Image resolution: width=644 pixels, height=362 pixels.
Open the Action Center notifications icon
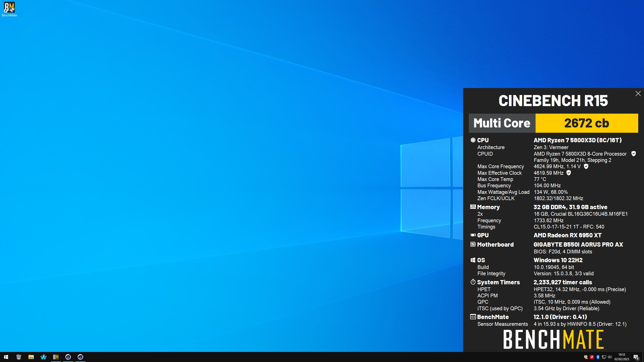[636, 357]
